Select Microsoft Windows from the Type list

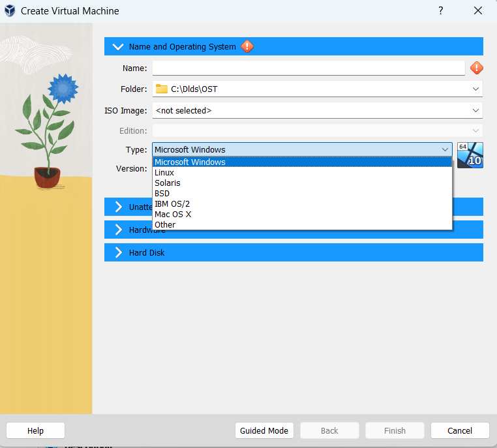pyautogui.click(x=303, y=162)
